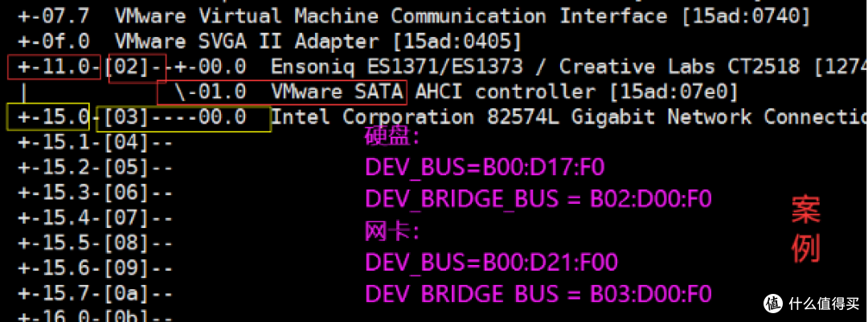Click the 网卡 magenta heading
Image resolution: width=868 pixels, height=322 pixels.
[x=391, y=232]
